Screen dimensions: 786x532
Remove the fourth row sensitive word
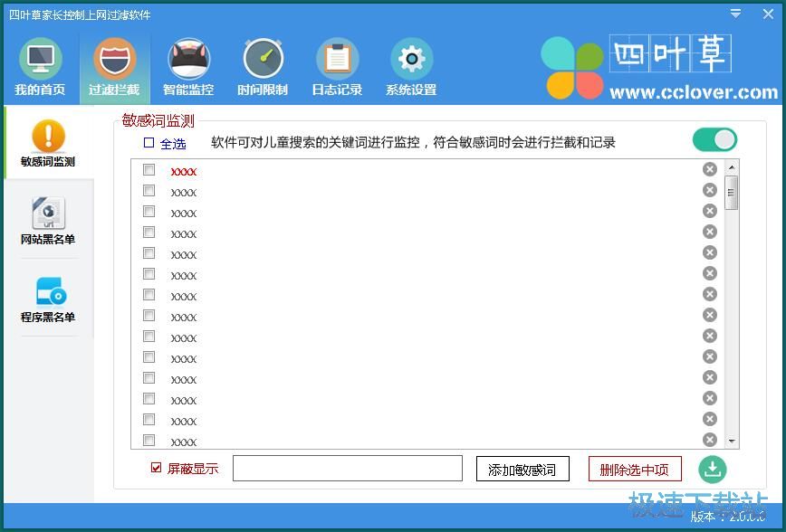[x=709, y=232]
